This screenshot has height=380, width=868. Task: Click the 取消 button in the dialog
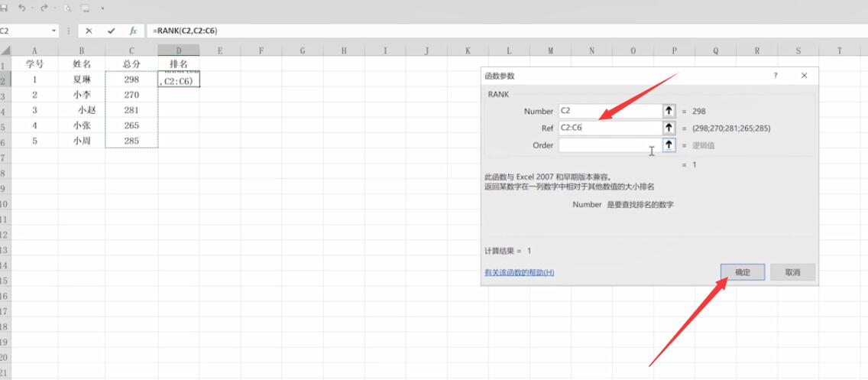pyautogui.click(x=792, y=272)
